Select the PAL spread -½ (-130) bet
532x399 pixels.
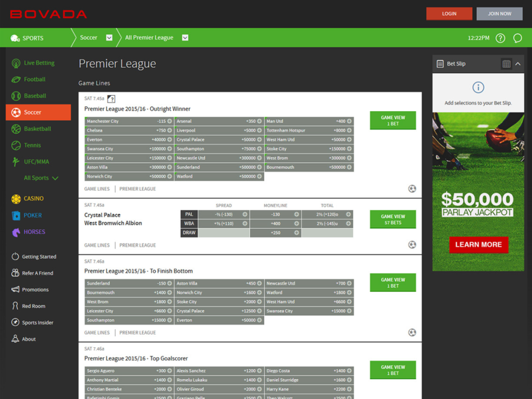click(x=224, y=214)
